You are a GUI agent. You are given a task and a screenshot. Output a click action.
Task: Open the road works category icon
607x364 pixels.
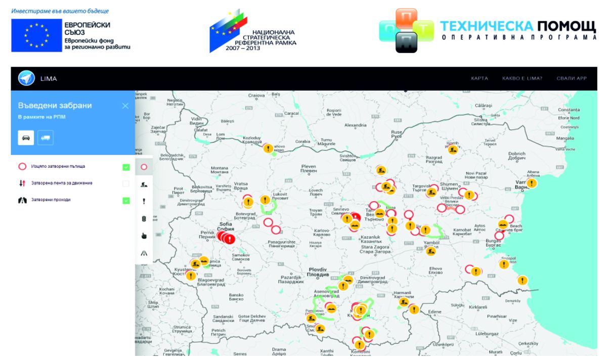point(144,184)
